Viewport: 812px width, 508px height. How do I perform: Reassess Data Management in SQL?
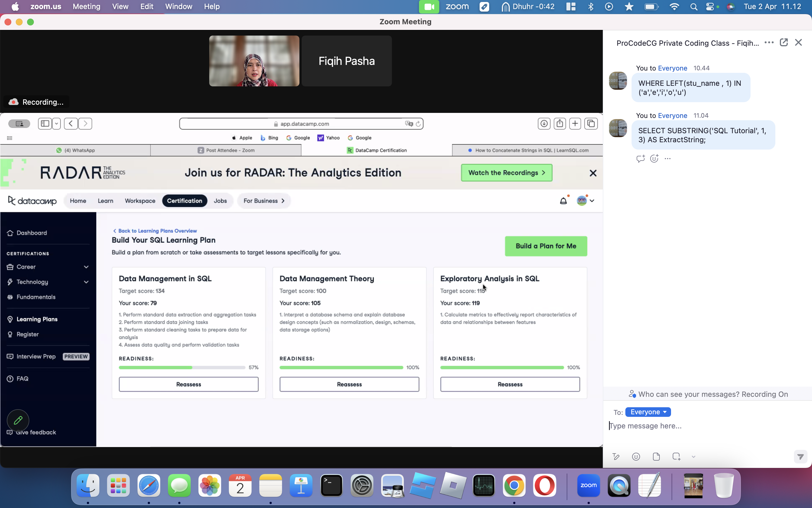click(189, 384)
